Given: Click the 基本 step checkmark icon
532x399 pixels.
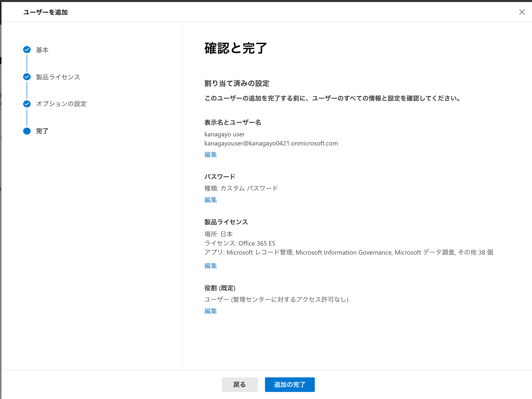Looking at the screenshot, I should 27,50.
